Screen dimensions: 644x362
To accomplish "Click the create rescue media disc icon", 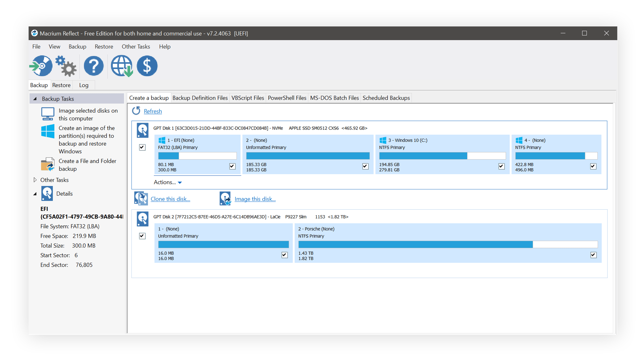I will (41, 66).
